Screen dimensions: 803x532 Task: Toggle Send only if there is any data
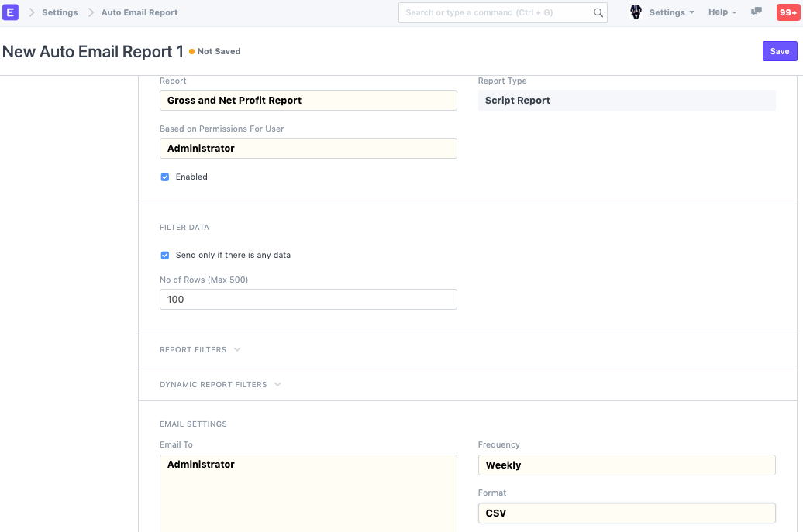(165, 255)
